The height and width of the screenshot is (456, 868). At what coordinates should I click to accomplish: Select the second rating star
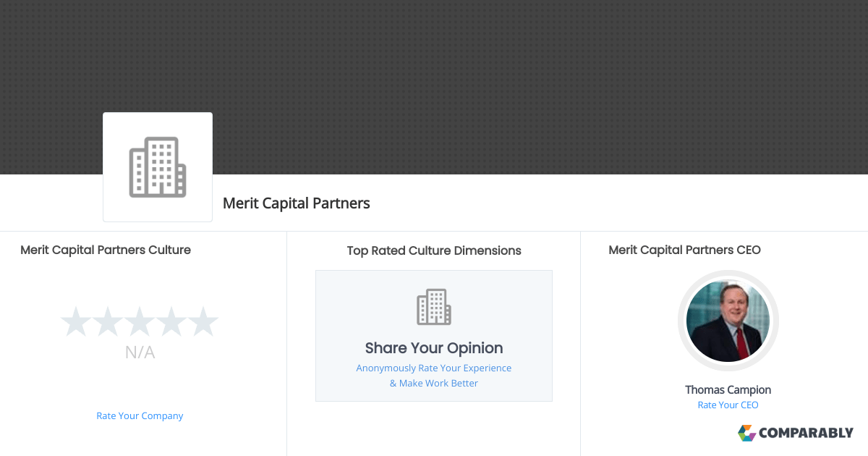coord(107,321)
